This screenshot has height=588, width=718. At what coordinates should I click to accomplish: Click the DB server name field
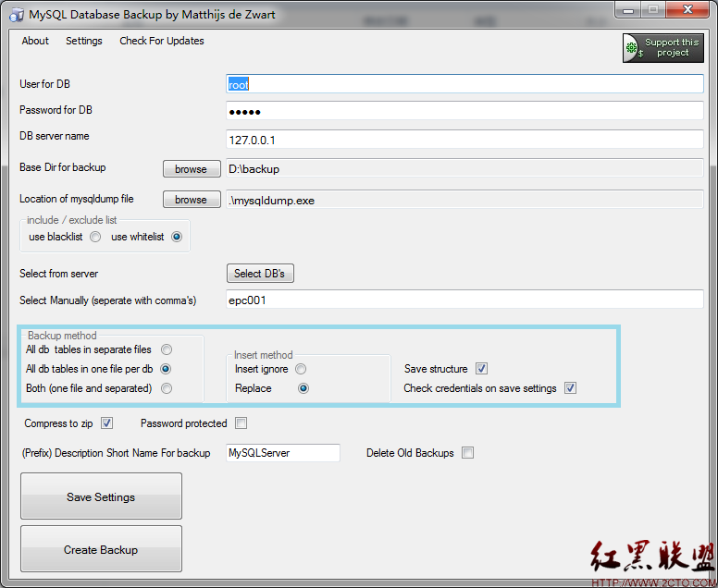tap(464, 139)
